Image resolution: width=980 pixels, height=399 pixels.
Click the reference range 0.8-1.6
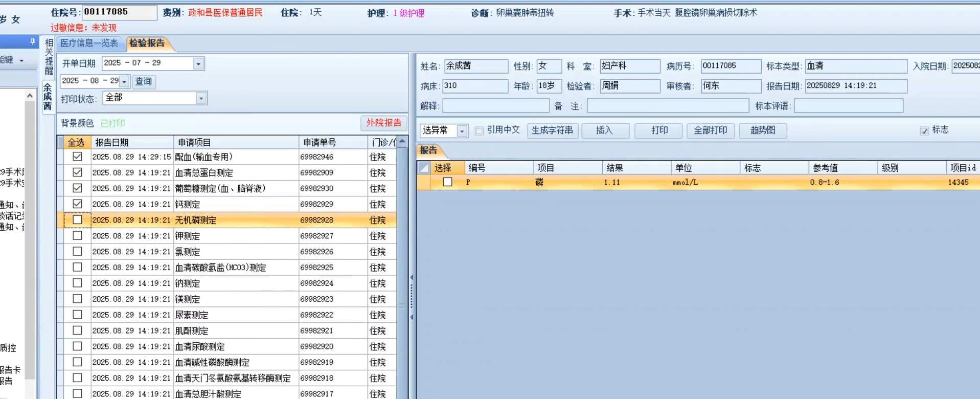[825, 182]
